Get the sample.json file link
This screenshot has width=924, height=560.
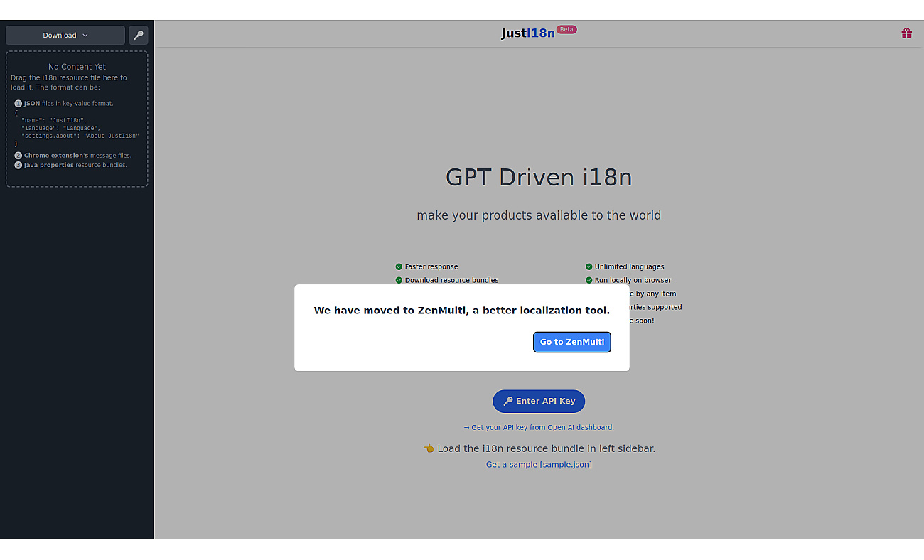539,464
